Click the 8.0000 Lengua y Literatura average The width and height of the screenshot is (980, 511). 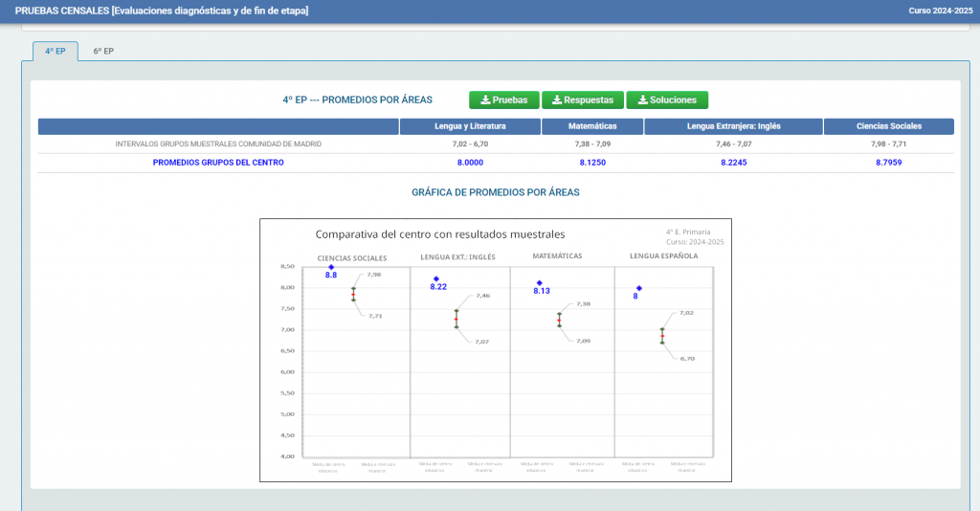[470, 163]
